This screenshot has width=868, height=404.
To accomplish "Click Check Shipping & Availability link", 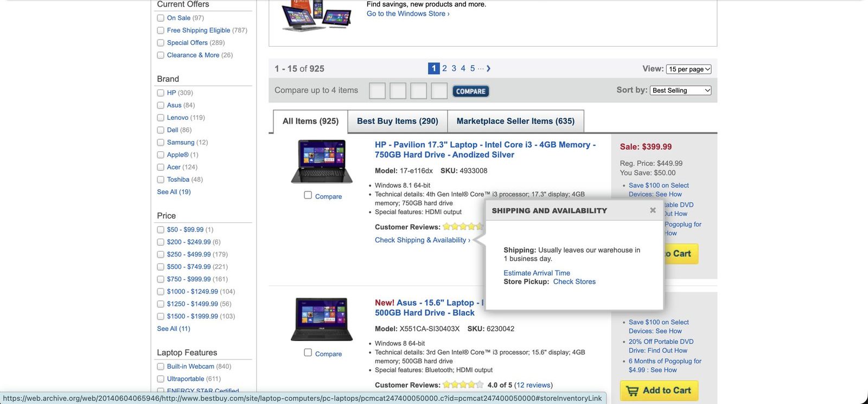I will (423, 240).
